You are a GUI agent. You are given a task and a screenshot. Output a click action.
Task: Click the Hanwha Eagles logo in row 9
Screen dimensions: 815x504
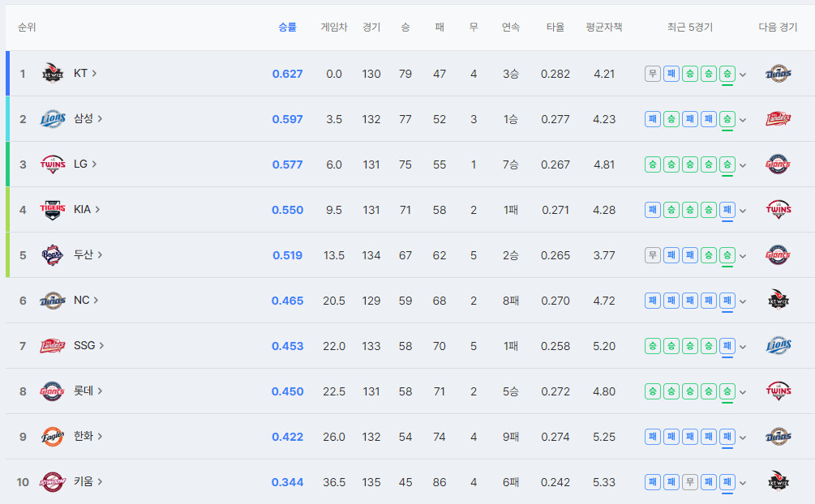53,437
